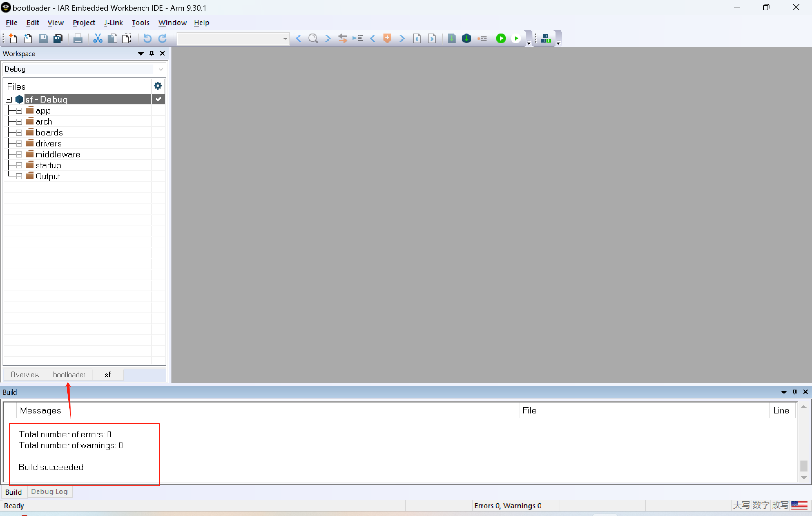Screen dimensions: 812x516
Task: Open the Debug configuration dropdown
Action: pos(160,69)
